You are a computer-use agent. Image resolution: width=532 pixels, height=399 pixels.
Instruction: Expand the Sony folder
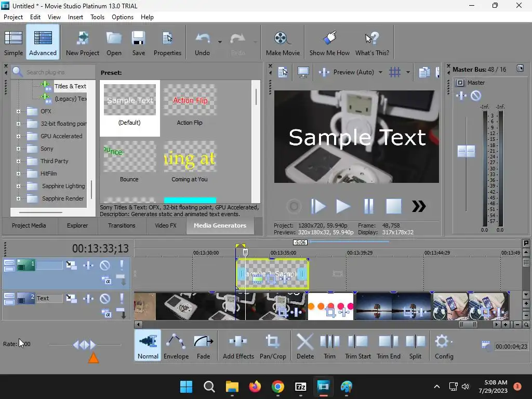18,149
